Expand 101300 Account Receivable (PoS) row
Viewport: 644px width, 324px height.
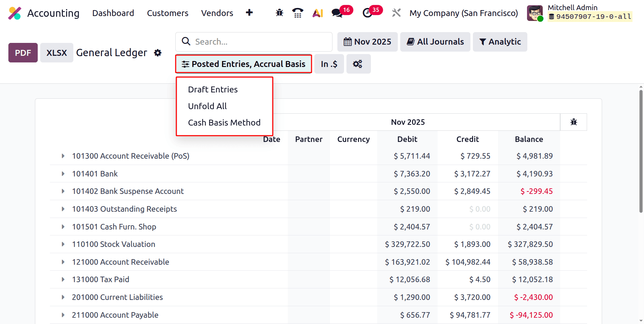click(x=63, y=156)
